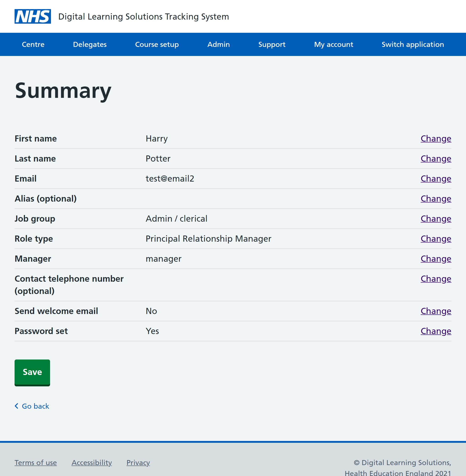This screenshot has height=476, width=466.
Task: Open Terms of use footer link
Action: 35,463
